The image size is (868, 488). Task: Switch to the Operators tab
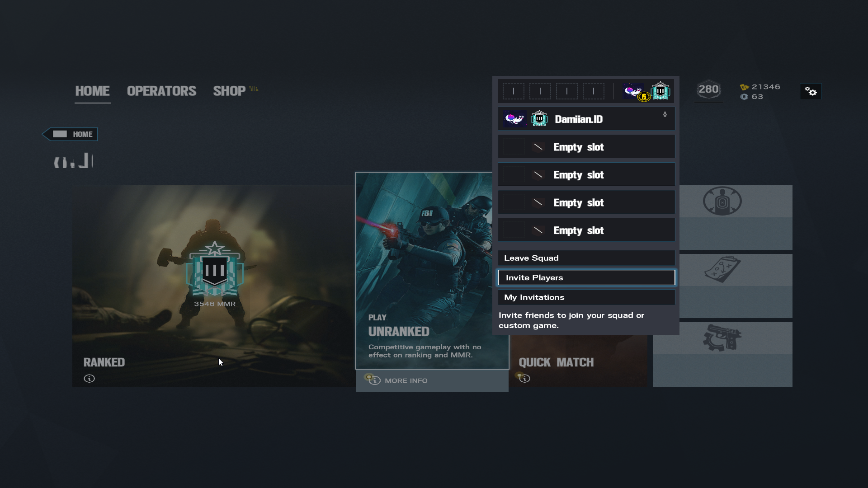(161, 91)
